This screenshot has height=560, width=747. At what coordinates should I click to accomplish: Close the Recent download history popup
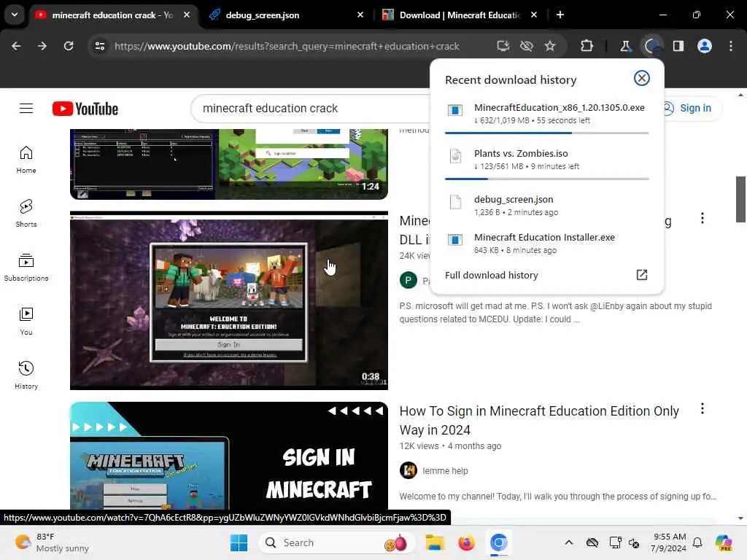642,78
